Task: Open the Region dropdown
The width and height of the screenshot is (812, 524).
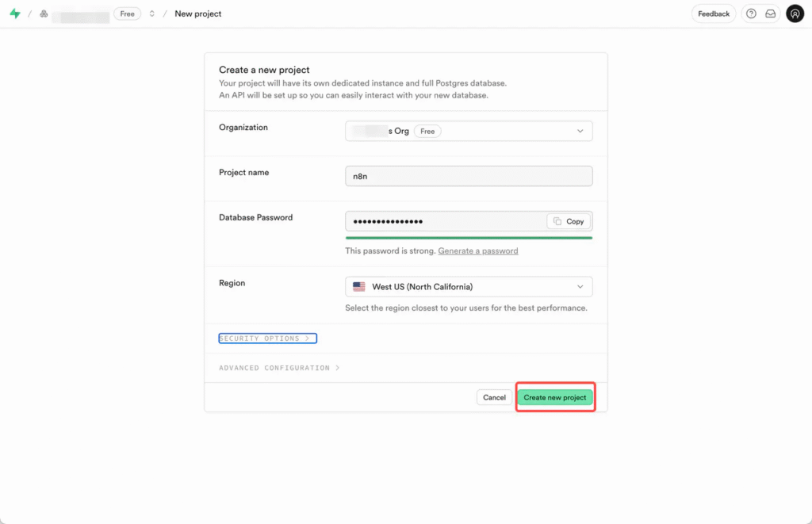Action: coord(469,287)
